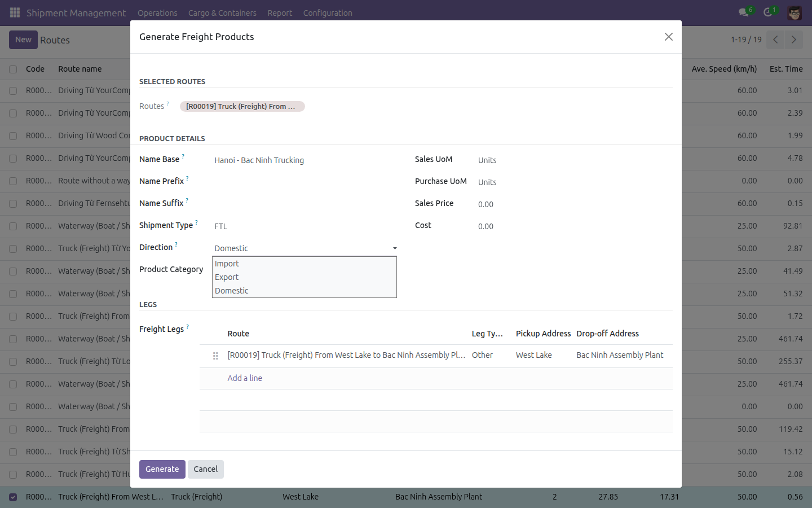Check the Truck (Freight) Từ Yo row
This screenshot has width=812, height=508.
[x=13, y=248]
